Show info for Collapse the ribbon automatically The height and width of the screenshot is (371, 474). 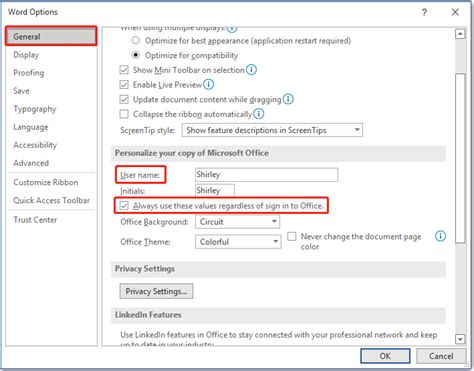(258, 114)
